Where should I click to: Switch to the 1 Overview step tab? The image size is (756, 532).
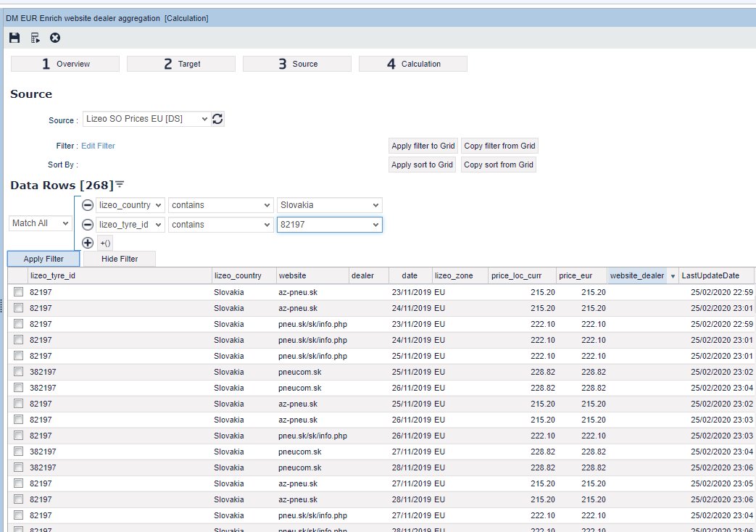(x=65, y=64)
